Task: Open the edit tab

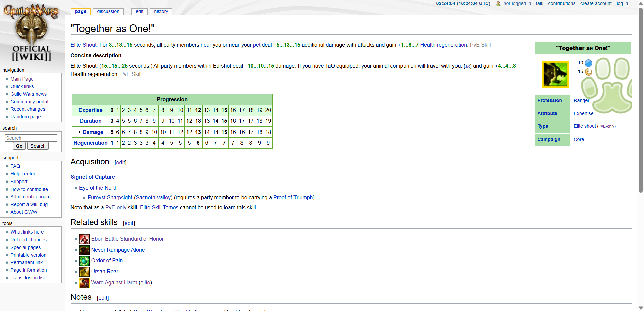Action: pos(139,11)
